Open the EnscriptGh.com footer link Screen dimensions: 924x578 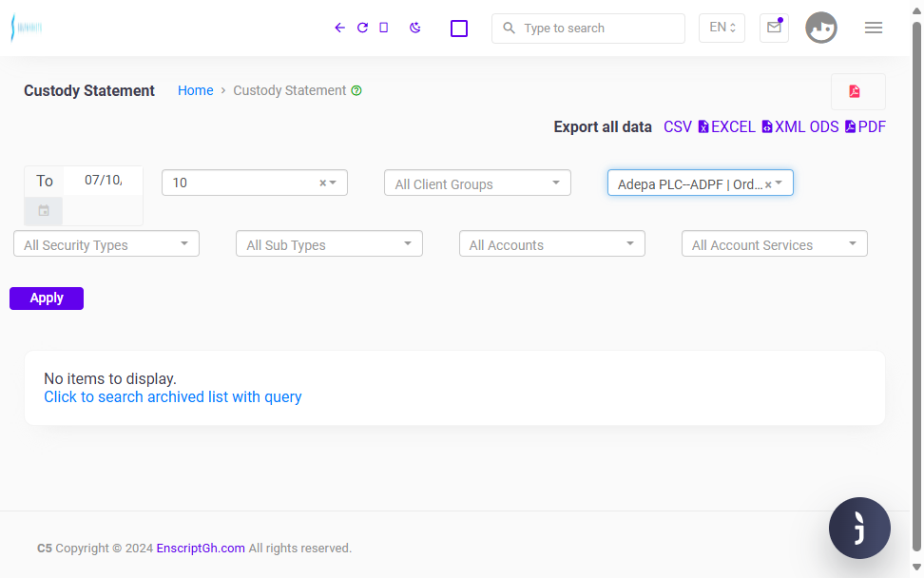click(201, 549)
